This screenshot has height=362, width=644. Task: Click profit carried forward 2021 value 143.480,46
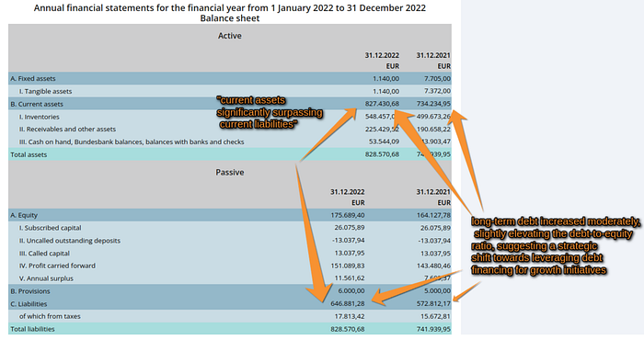pos(433,266)
